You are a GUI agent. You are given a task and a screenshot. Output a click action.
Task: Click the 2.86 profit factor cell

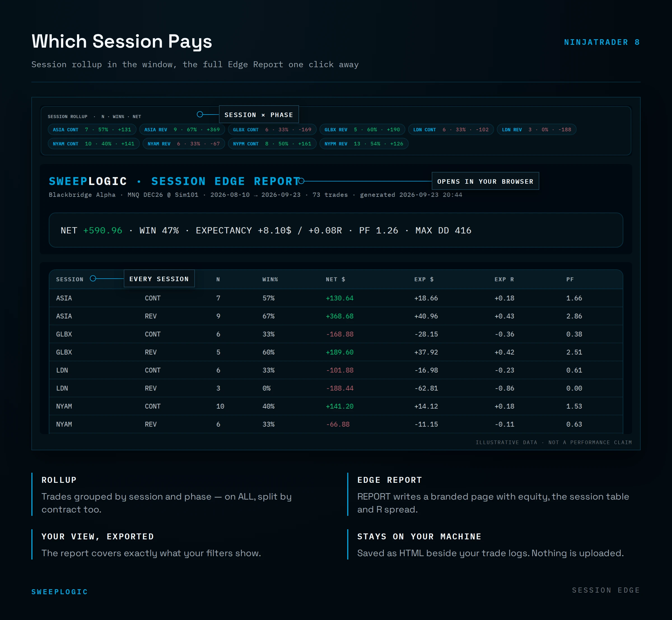click(x=574, y=316)
